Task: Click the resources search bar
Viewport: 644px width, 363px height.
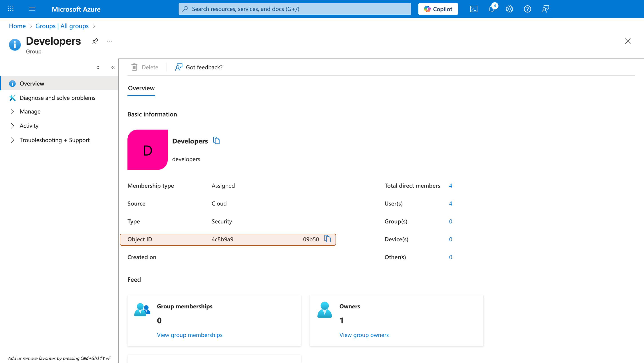Action: pos(295,9)
